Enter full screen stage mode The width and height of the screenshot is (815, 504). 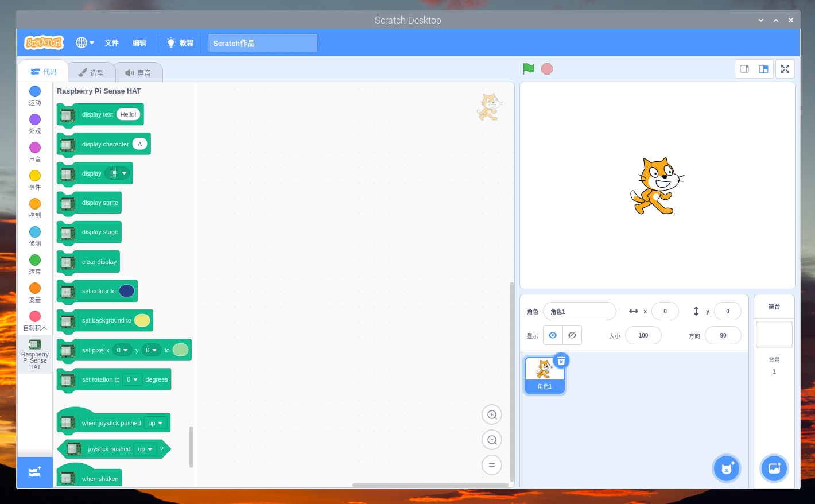(x=785, y=69)
